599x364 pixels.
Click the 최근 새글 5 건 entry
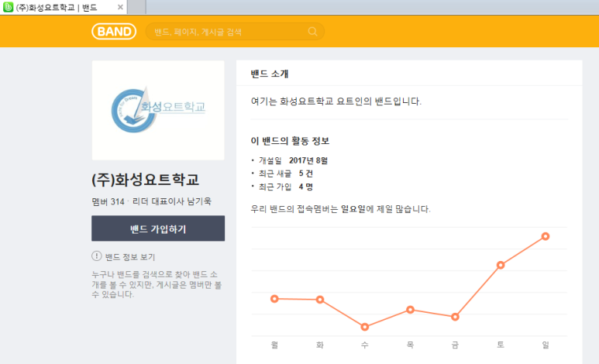point(286,173)
